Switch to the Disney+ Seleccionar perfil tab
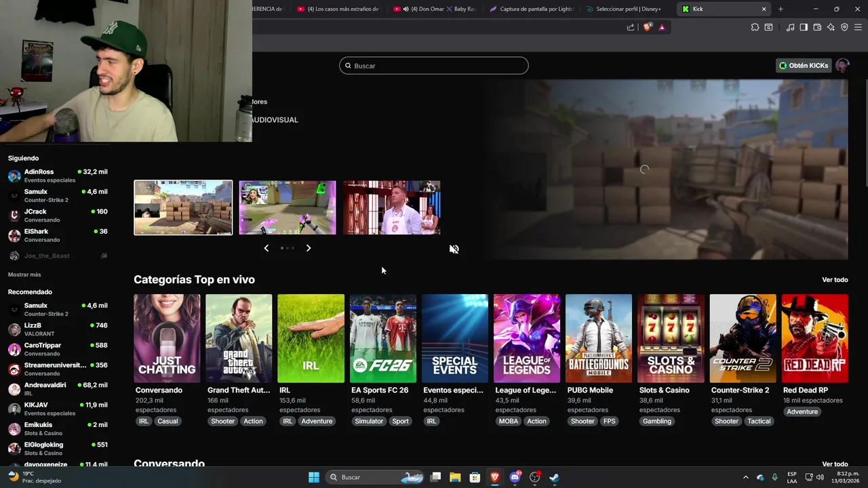 point(628,9)
